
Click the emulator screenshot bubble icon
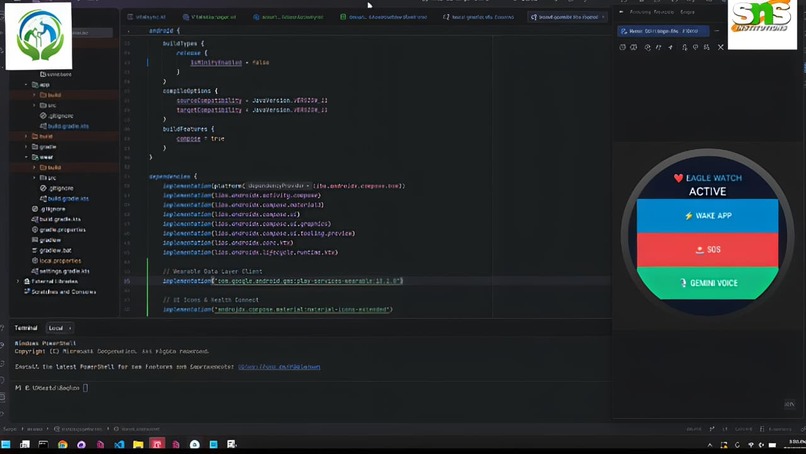pos(695,47)
